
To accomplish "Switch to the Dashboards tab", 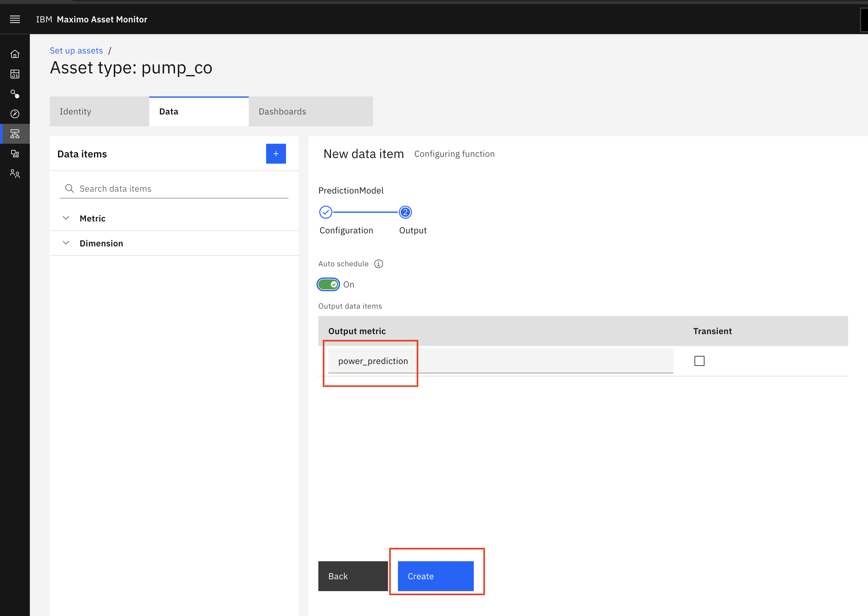I will tap(311, 111).
